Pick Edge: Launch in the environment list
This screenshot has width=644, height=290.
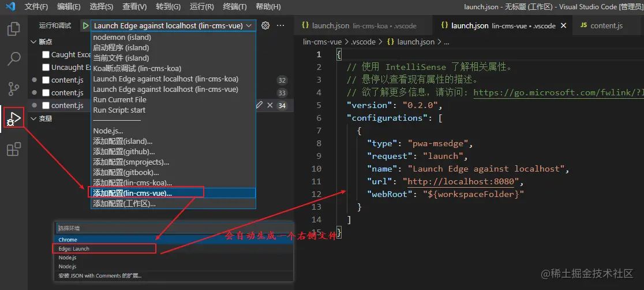(x=174, y=249)
